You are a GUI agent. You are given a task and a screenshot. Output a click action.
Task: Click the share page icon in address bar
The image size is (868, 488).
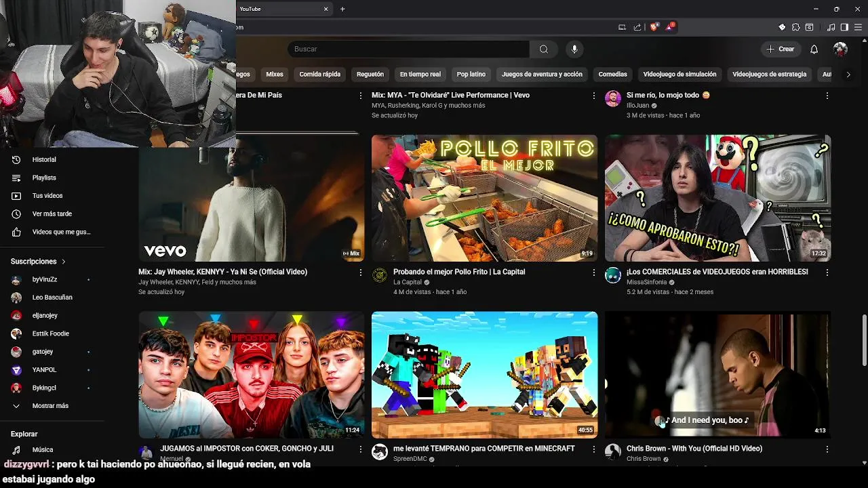[x=637, y=27]
